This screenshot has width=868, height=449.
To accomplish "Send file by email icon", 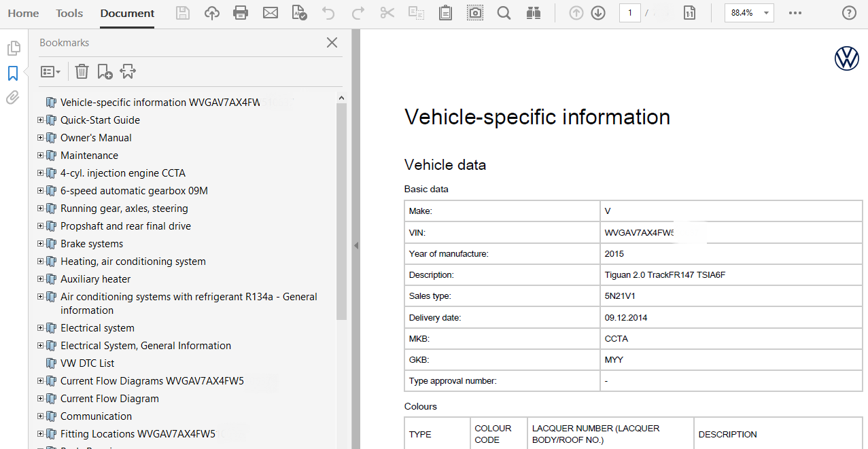I will click(x=271, y=13).
